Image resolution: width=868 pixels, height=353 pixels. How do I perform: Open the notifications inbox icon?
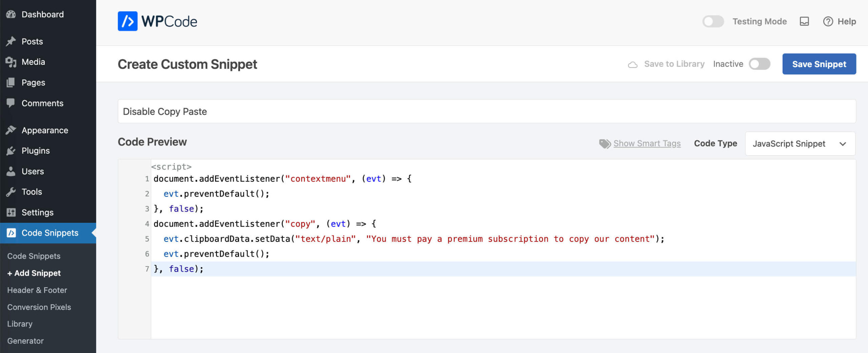(x=804, y=21)
